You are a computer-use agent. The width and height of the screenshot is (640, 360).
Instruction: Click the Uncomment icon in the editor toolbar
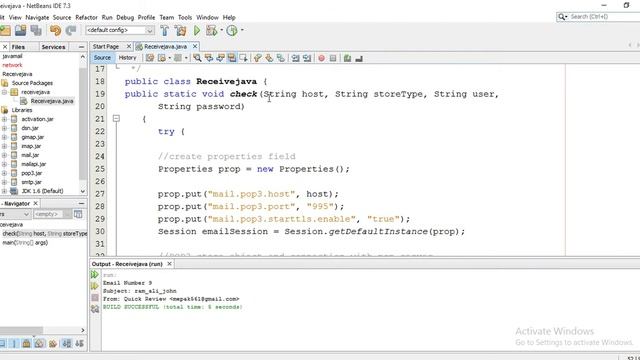tap(359, 58)
